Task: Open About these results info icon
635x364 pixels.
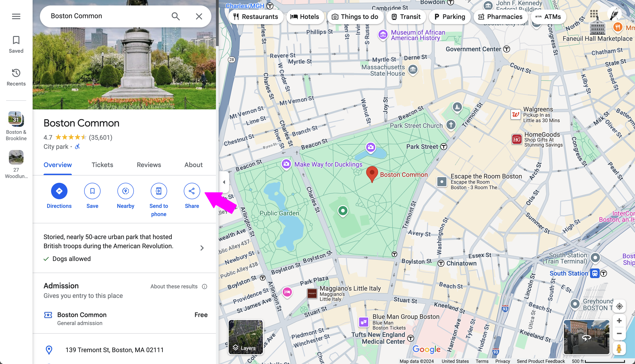Action: point(204,287)
